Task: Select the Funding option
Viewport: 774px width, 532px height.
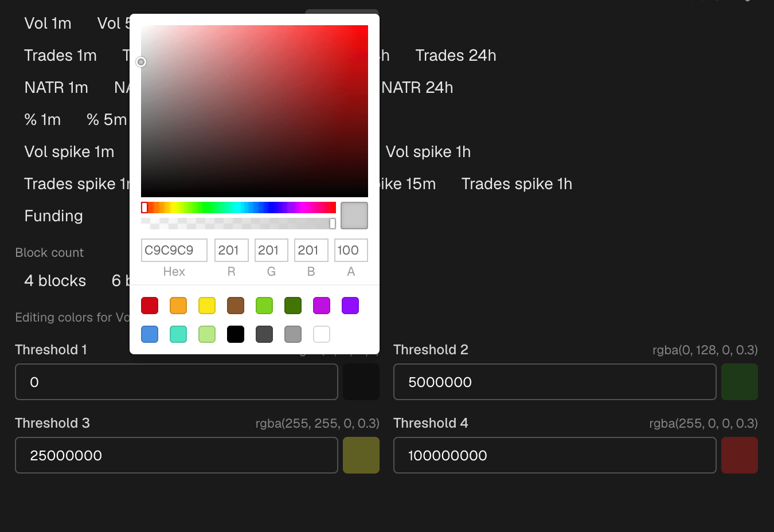Action: [53, 216]
